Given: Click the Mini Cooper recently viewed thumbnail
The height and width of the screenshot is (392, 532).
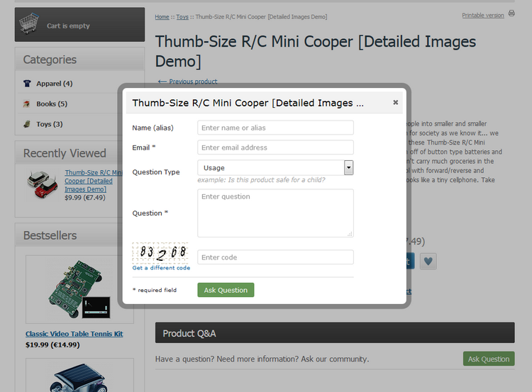Looking at the screenshot, I should (43, 185).
